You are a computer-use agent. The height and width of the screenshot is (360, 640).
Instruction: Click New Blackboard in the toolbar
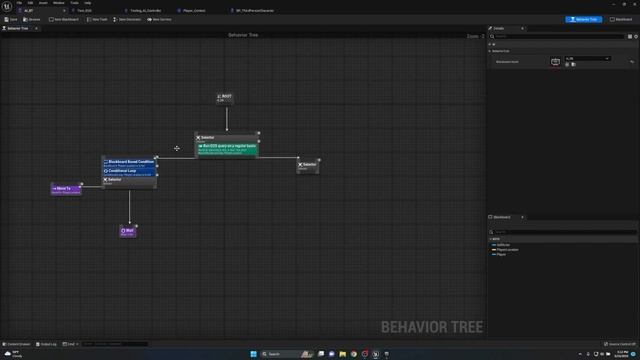[64, 20]
